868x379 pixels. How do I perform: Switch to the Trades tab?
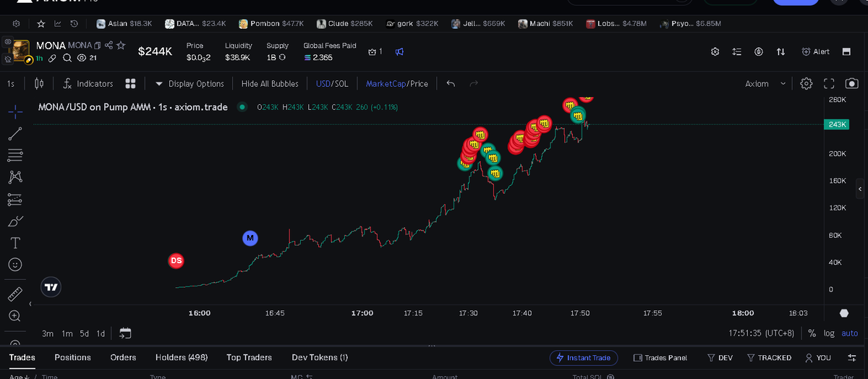22,357
